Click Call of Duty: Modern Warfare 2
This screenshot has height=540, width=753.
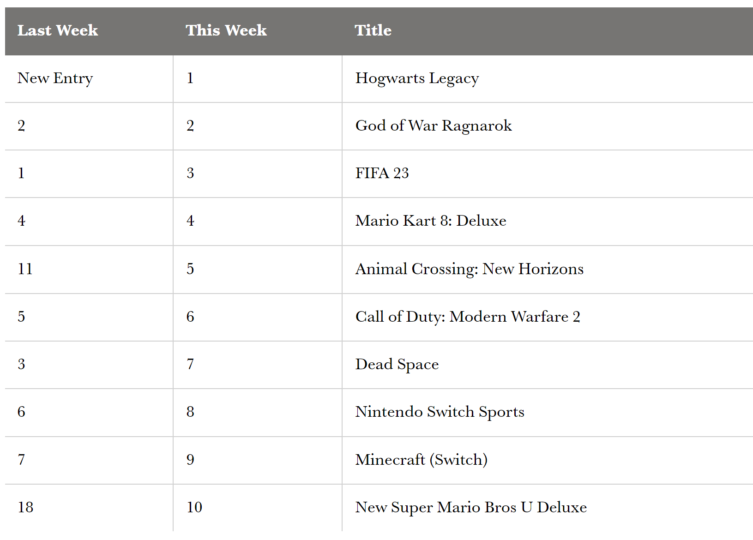(468, 317)
